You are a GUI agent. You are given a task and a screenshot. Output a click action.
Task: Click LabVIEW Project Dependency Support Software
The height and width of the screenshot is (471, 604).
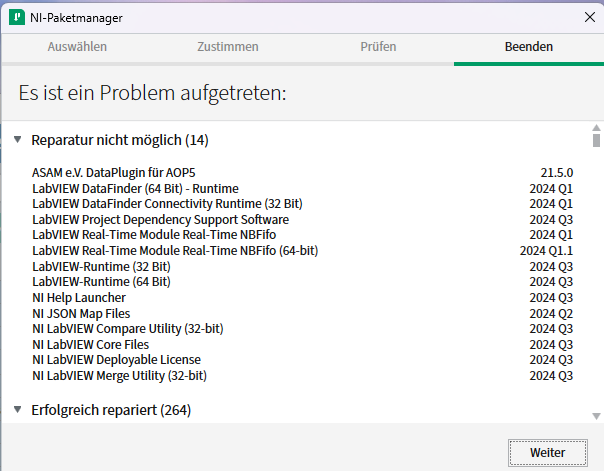pos(160,219)
